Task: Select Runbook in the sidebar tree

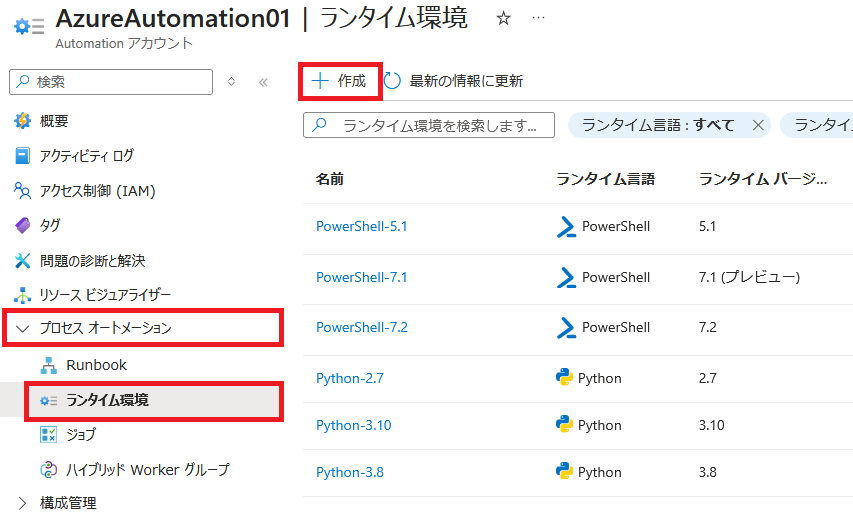Action: (x=96, y=365)
